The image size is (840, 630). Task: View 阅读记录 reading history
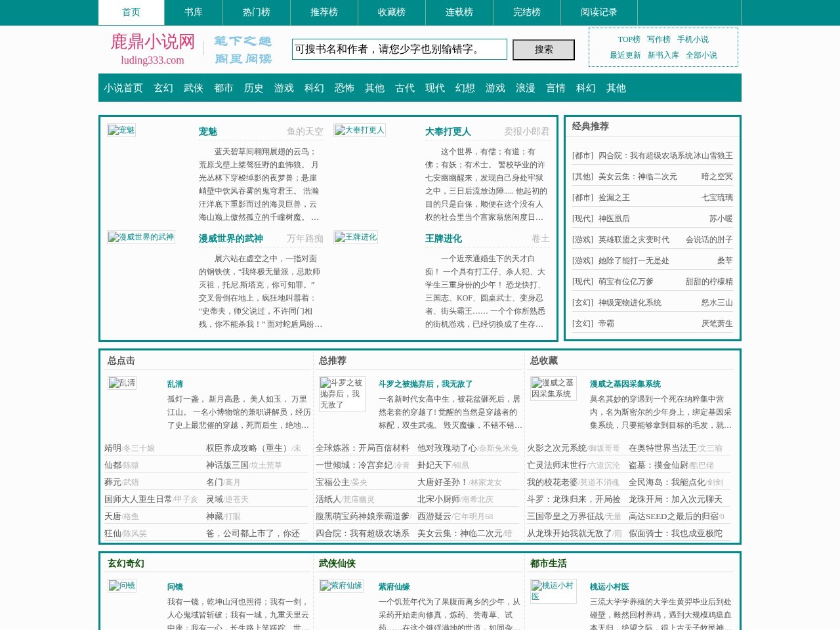click(599, 12)
